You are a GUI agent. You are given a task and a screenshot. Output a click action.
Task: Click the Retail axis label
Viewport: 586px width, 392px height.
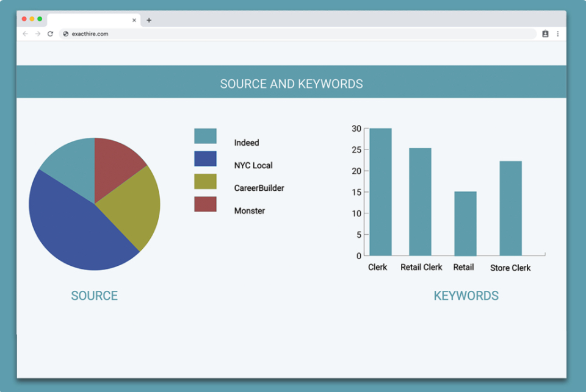point(463,267)
